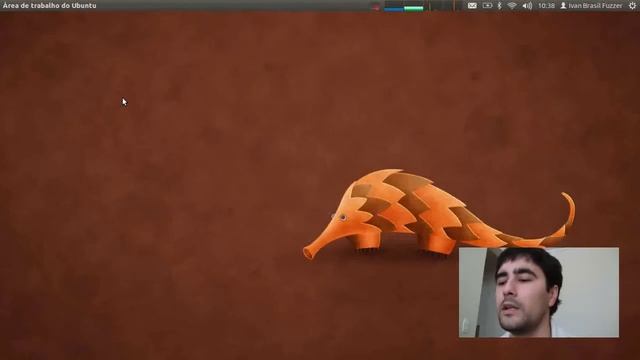Click the webcam video overlay

coord(539,292)
